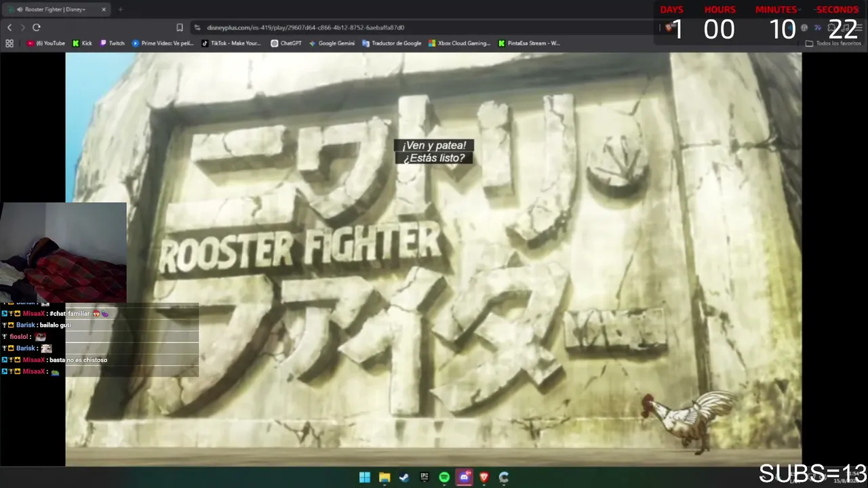Open the Kick bookmark

click(x=82, y=43)
